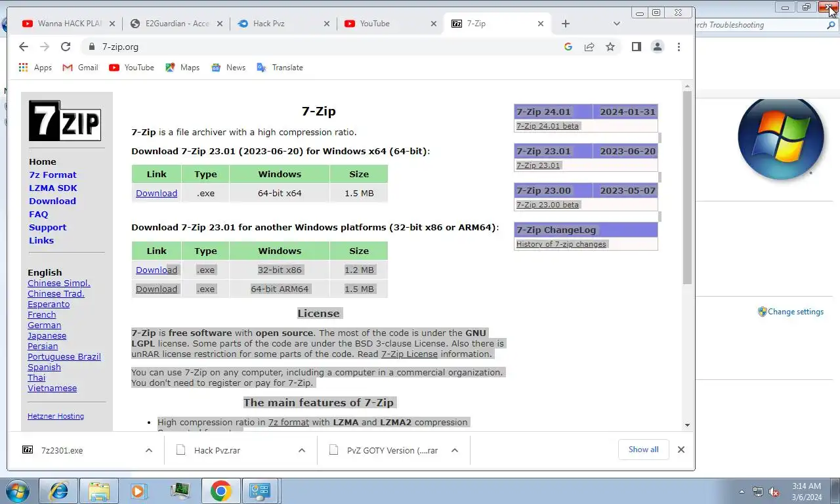This screenshot has width=840, height=504.
Task: Switch to the E2Guardian tab
Action: click(x=175, y=24)
